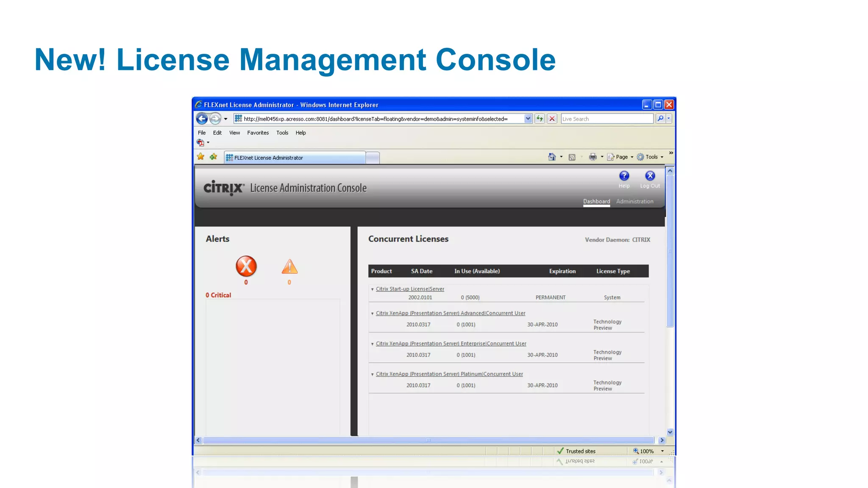Viewport: 868px width, 488px height.
Task: Click the Favorites Center star icon
Action: [201, 157]
